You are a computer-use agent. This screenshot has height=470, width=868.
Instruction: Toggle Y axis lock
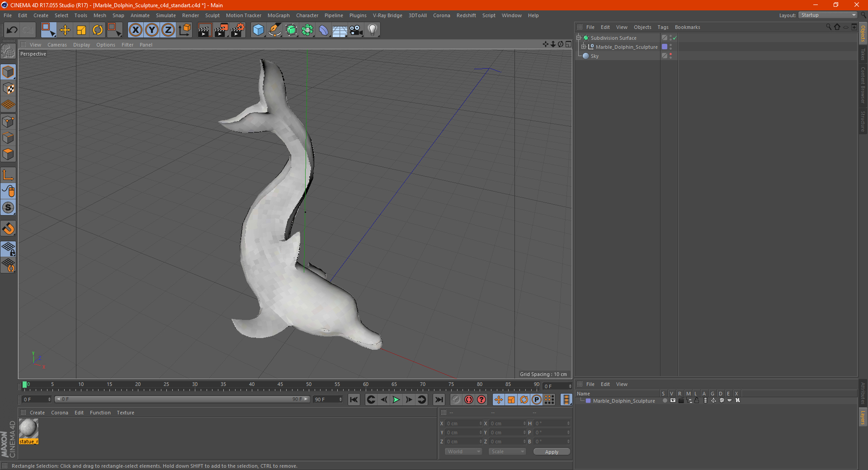(152, 30)
